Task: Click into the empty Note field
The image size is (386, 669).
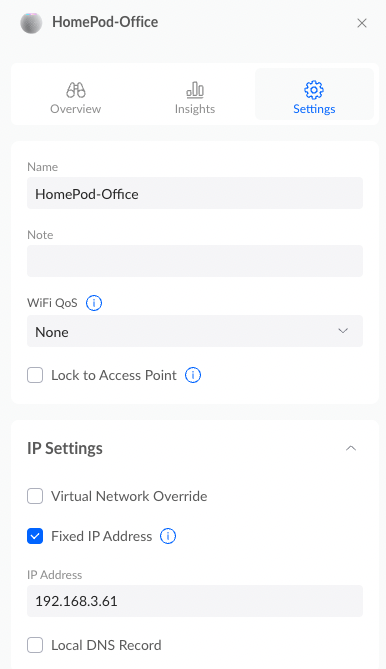Action: 195,261
